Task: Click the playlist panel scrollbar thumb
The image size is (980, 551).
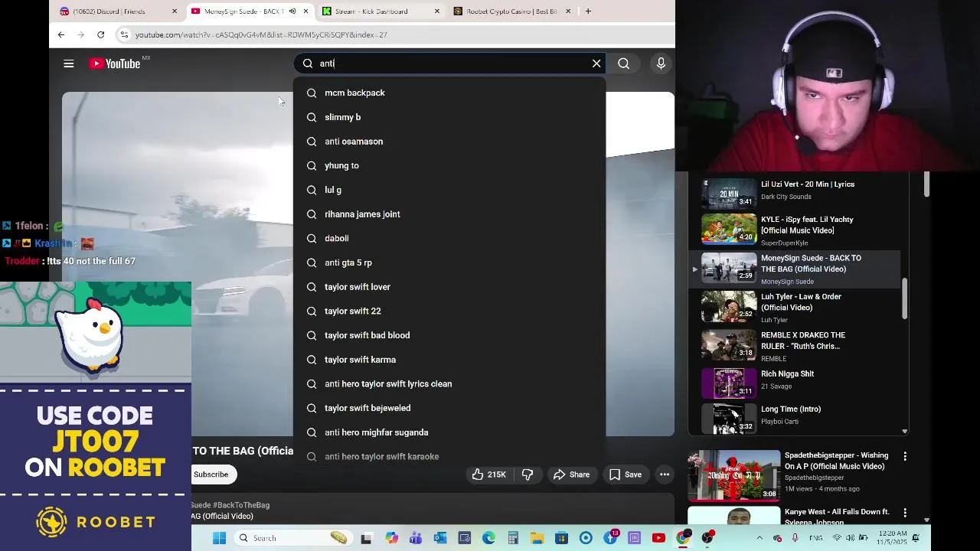Action: pyautogui.click(x=905, y=298)
